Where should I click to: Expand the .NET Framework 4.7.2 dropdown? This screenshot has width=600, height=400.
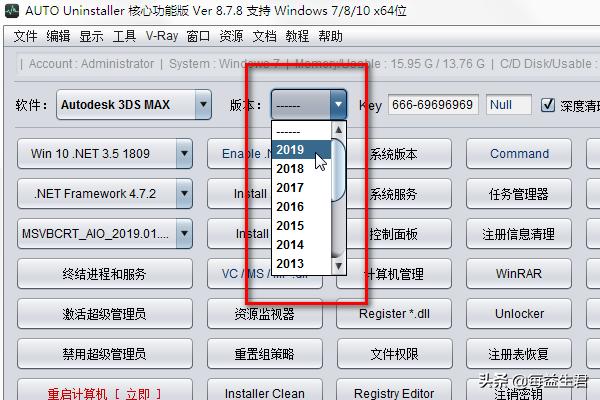[184, 194]
